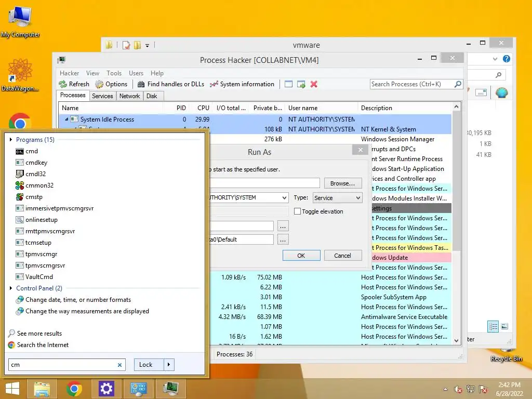Image resolution: width=532 pixels, height=399 pixels.
Task: Click the Windows Start button
Action: pos(12,389)
